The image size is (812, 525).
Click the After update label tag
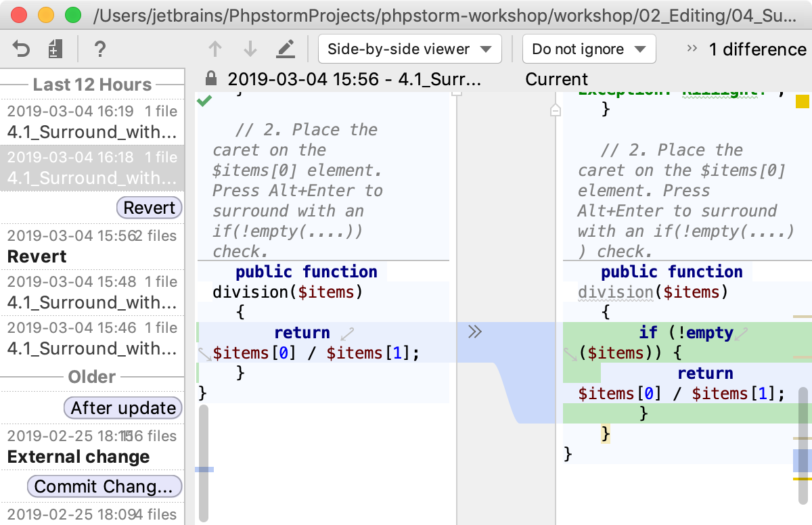tap(122, 408)
